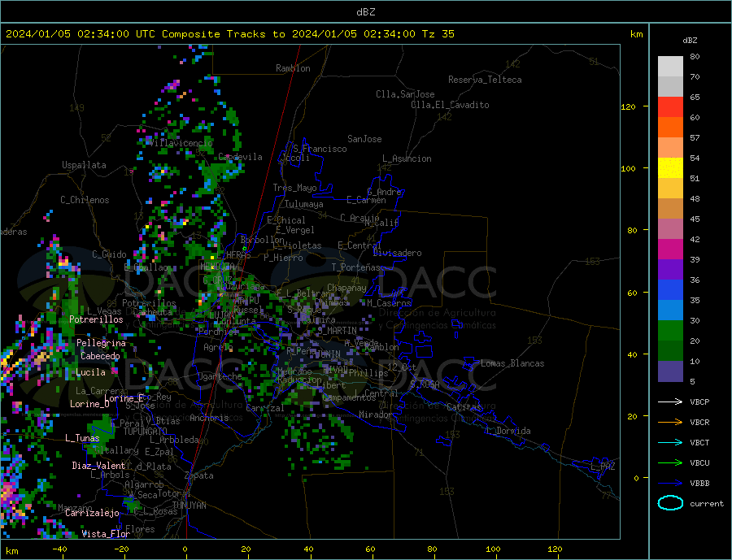Select the bright green 20 dBZ swatch
This screenshot has width=732, height=560.
[670, 331]
